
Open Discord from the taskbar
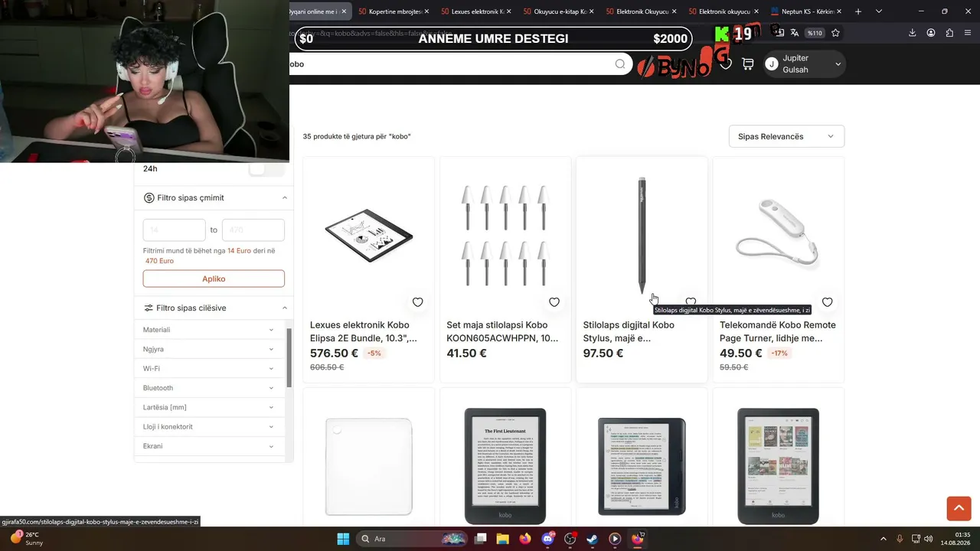[x=547, y=539]
